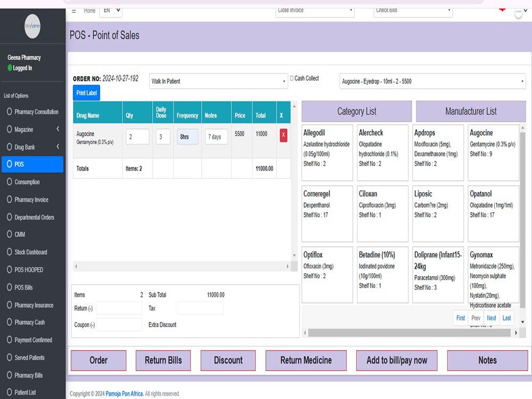Click the Return (-) input field
Screen dimensions: 532x399
119,308
